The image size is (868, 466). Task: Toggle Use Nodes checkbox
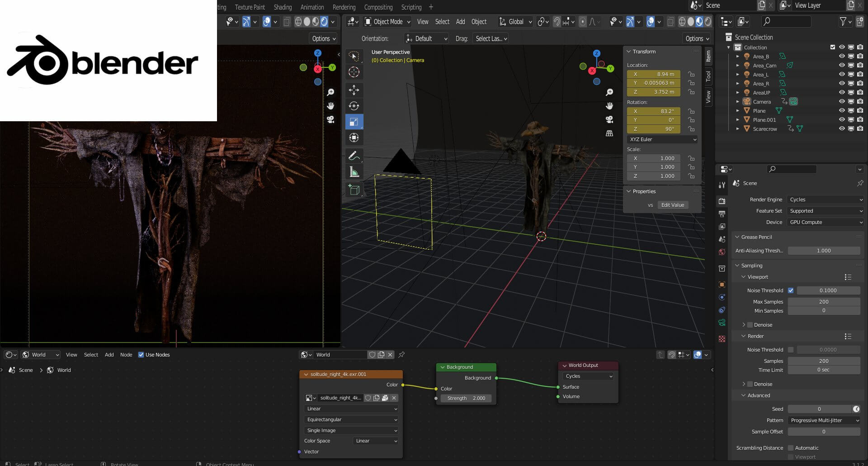point(141,355)
